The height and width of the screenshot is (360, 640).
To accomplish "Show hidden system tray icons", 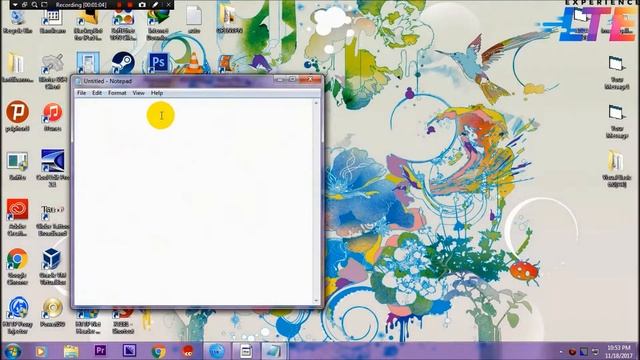I will click(561, 351).
